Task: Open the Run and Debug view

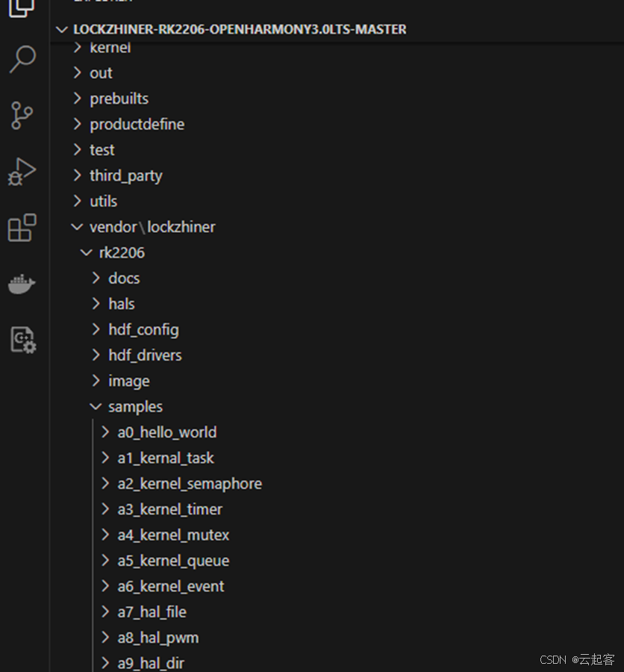Action: tap(22, 172)
